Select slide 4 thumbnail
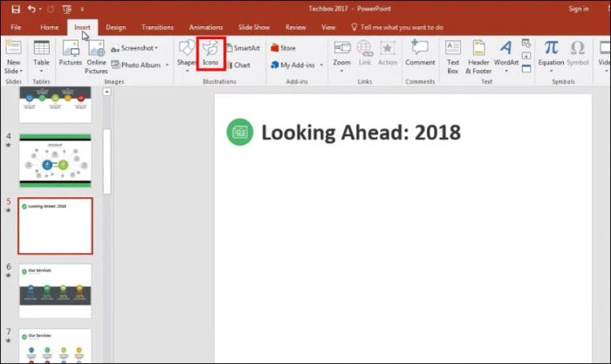 [x=55, y=161]
